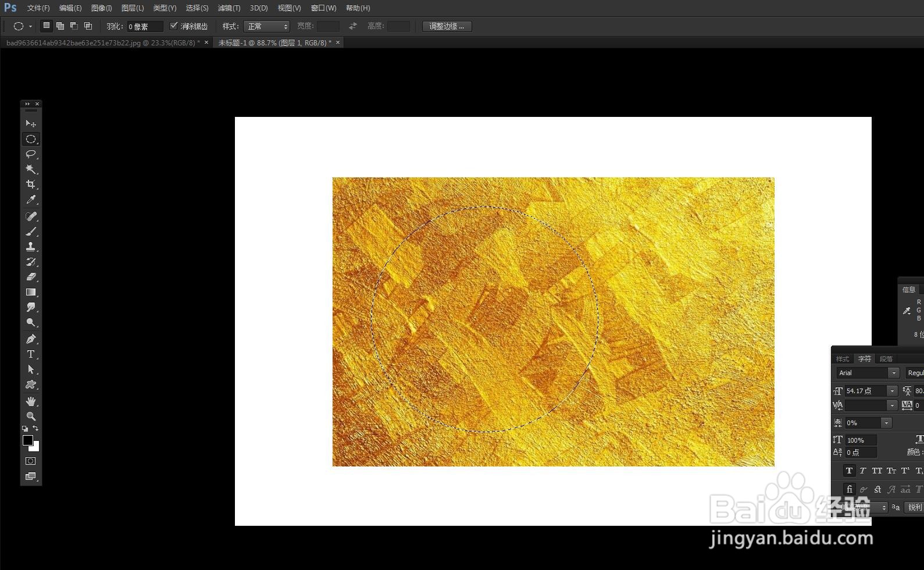The image size is (924, 570).
Task: Select the Elliptical Marquee tool in toolbox
Action: coord(31,139)
